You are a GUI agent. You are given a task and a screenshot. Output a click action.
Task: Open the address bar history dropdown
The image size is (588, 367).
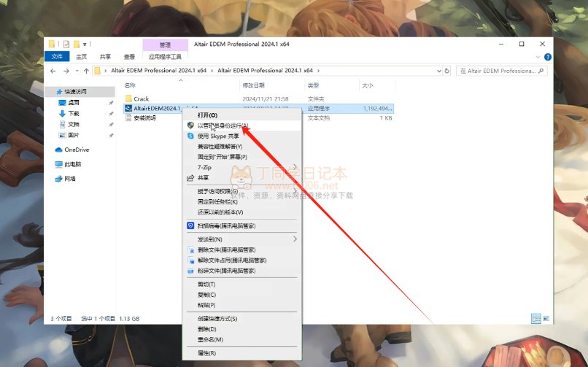click(x=439, y=71)
